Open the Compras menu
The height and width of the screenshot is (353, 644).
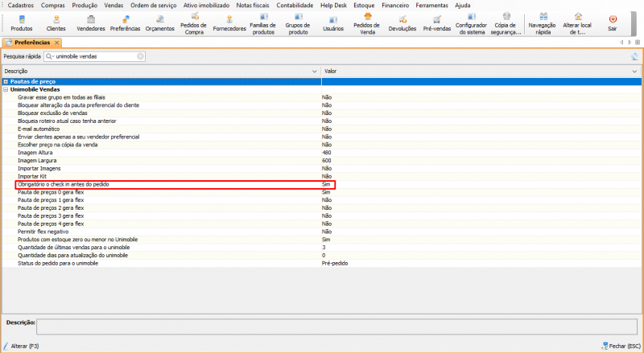point(53,6)
